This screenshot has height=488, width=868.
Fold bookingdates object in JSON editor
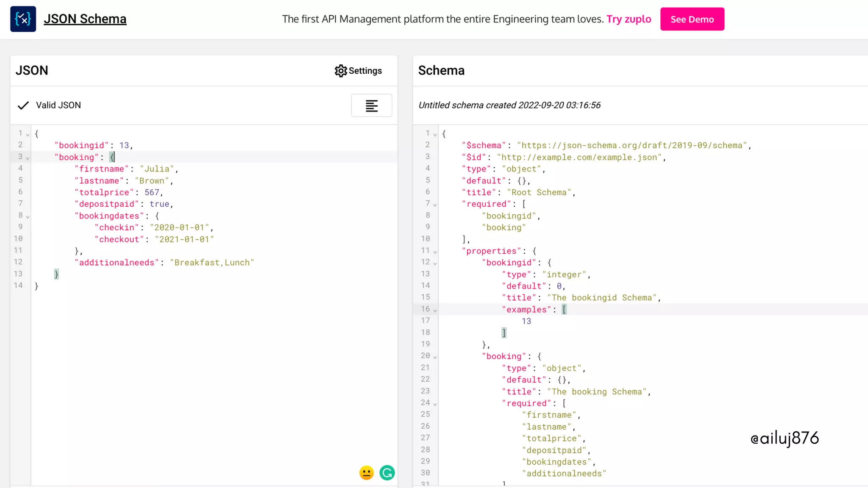28,216
